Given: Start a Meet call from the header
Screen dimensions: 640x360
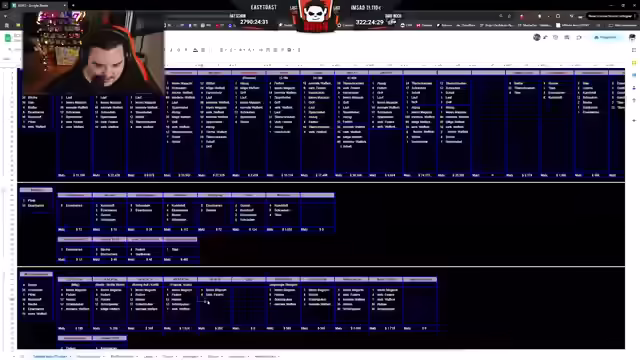Looking at the screenshot, I should coord(579,38).
